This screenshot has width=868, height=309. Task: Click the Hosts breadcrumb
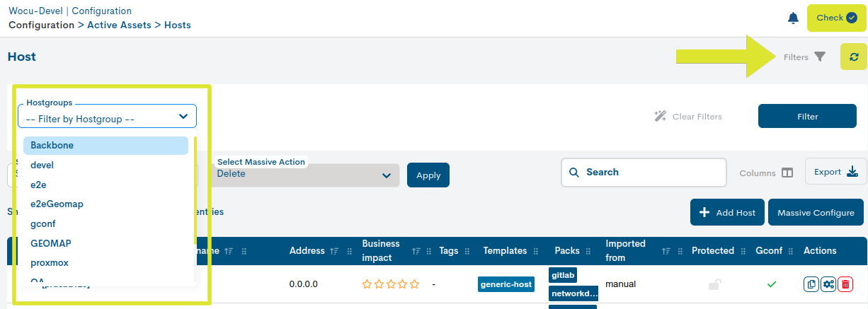click(178, 25)
